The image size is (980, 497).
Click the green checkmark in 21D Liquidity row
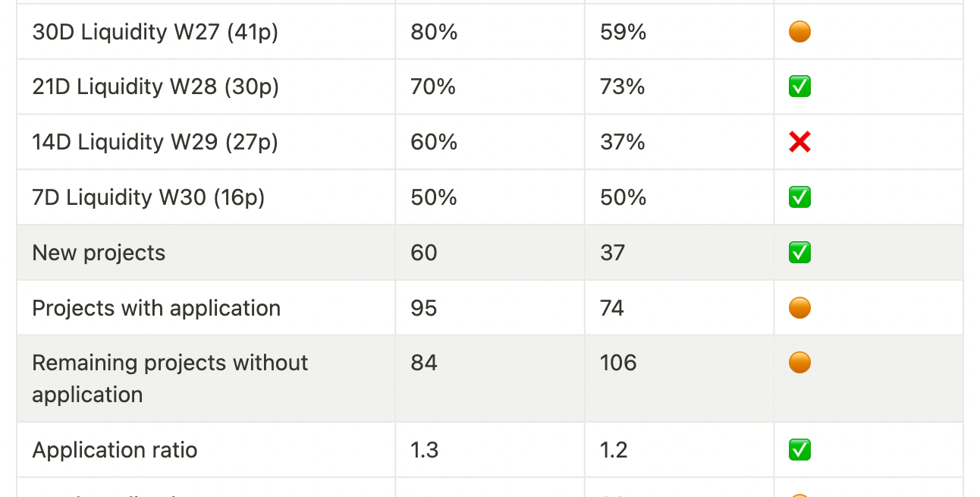coord(799,87)
